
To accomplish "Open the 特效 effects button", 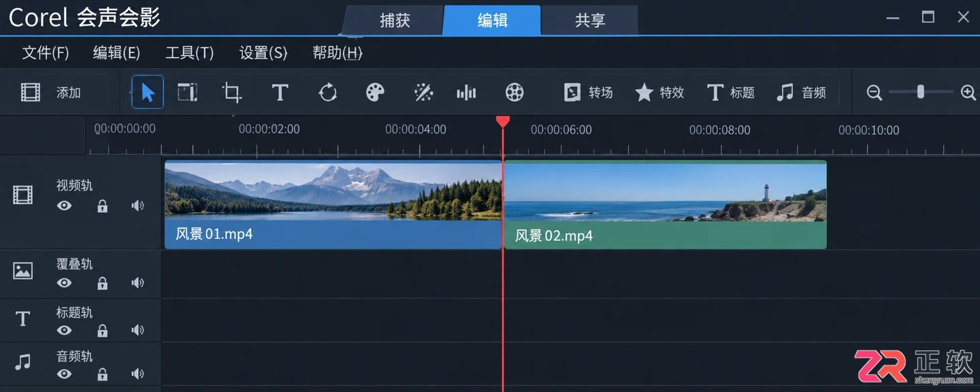I will (659, 93).
